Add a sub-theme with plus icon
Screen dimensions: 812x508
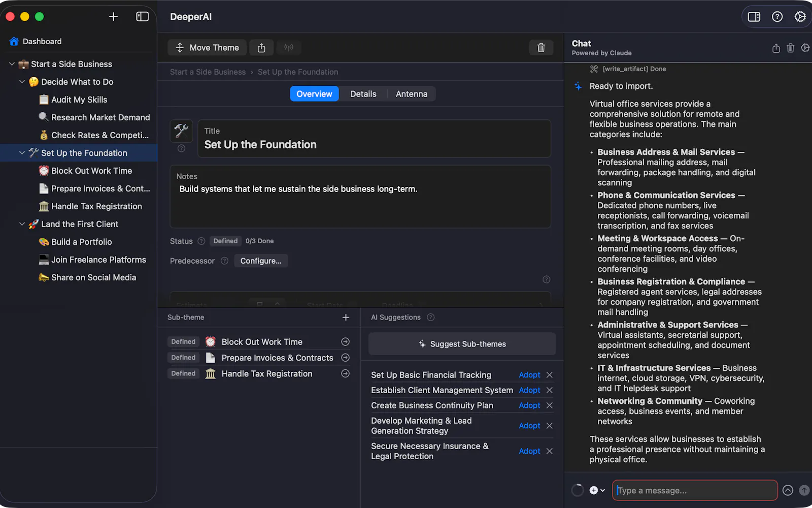point(346,317)
